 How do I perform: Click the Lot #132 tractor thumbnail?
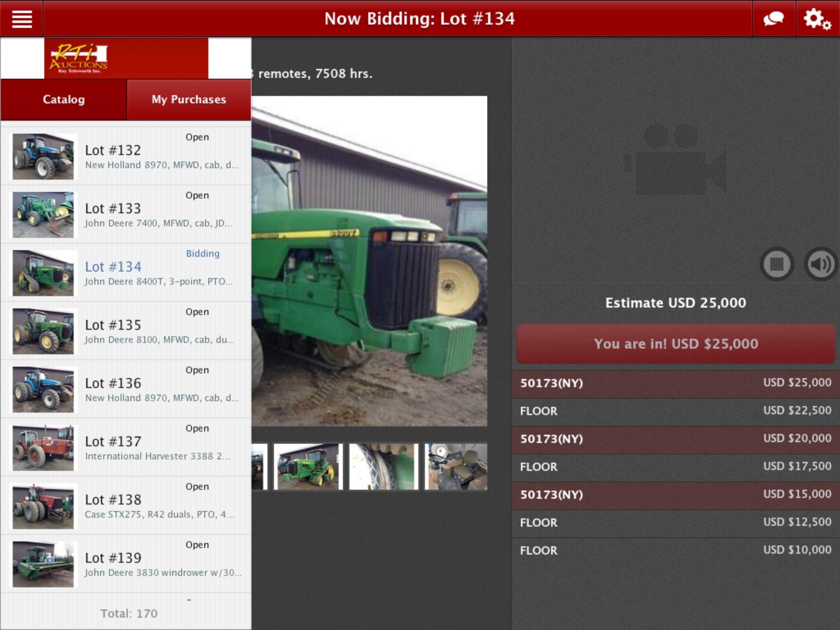(43, 157)
